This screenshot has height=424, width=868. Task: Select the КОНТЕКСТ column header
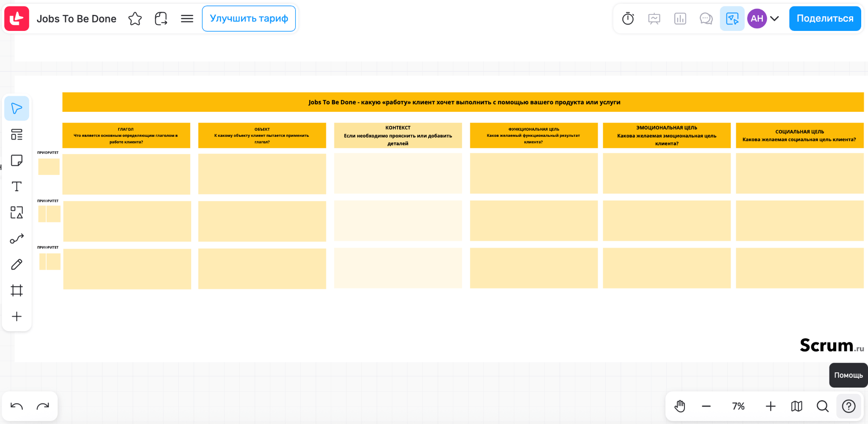(398, 136)
